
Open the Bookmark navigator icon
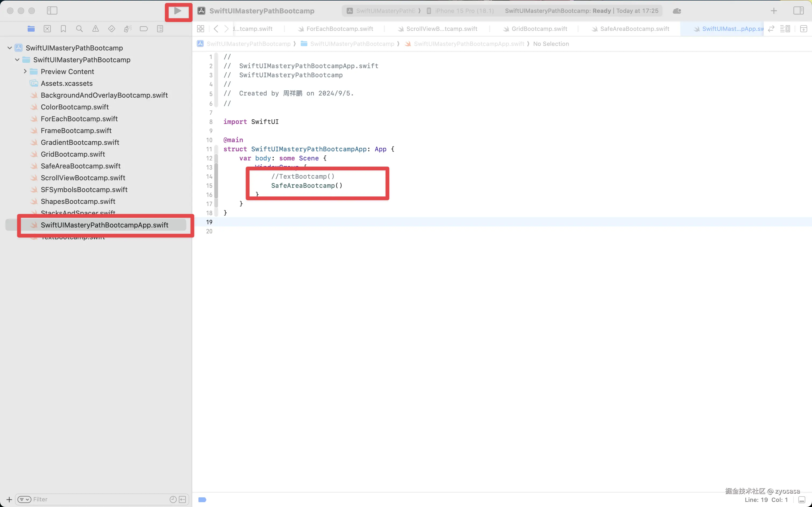63,29
